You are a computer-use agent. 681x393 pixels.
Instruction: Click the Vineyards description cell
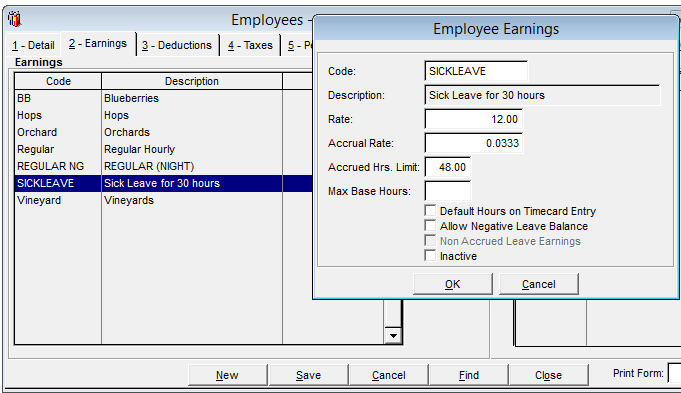click(x=192, y=200)
